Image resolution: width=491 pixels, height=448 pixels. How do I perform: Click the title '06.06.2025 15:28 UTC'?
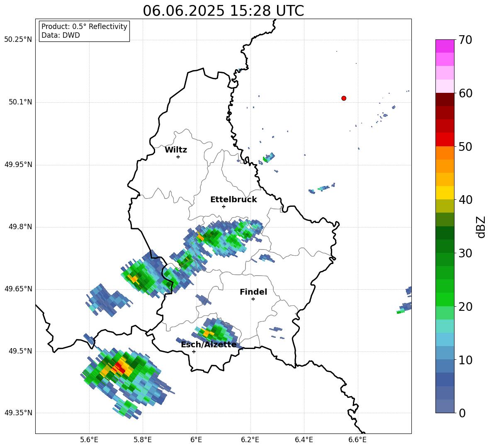pos(223,11)
